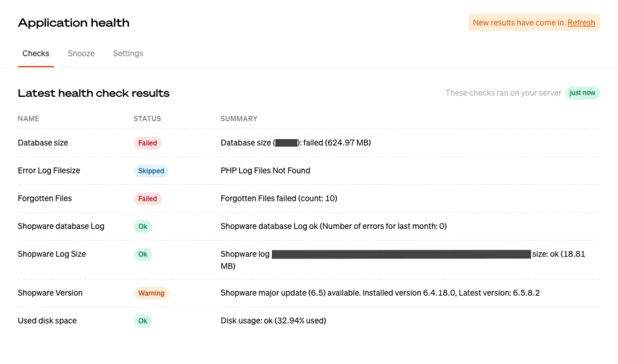Click the database size failed 624.97 MB summary
618x364 pixels.
[x=296, y=143]
